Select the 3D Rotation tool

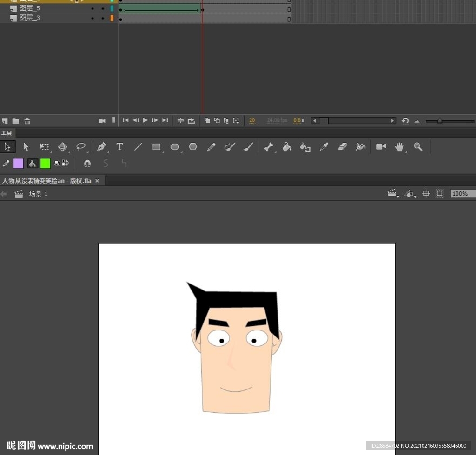tap(63, 147)
